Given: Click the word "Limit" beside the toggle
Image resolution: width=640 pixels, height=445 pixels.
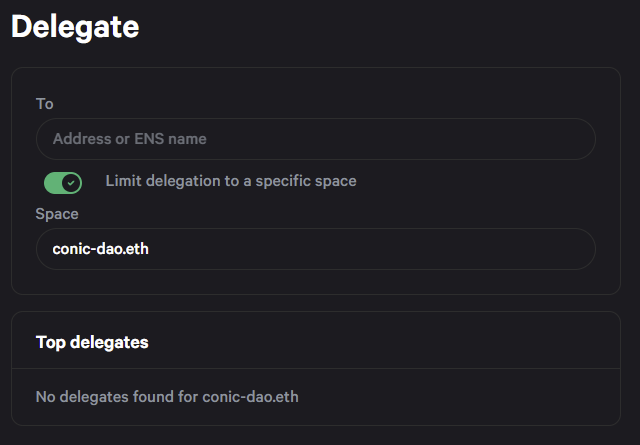Looking at the screenshot, I should pos(122,181).
